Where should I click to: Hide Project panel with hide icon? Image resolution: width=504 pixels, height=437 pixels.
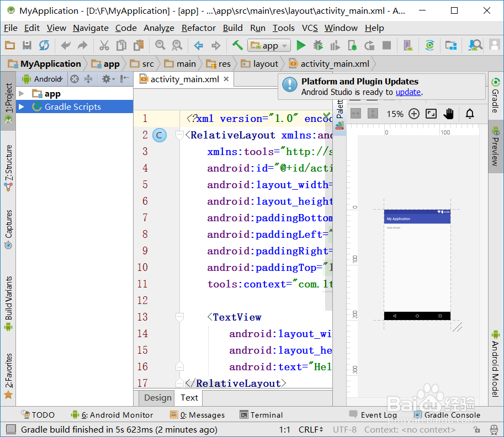(x=124, y=79)
